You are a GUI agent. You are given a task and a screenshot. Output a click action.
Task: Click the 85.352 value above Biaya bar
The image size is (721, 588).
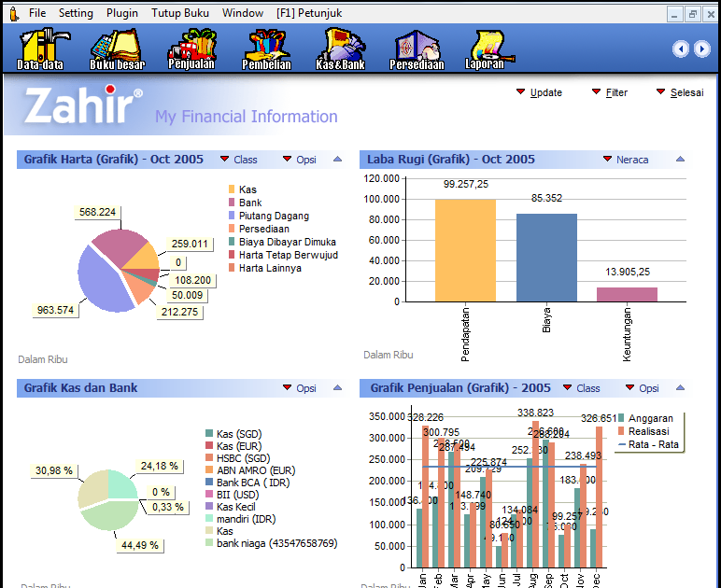pyautogui.click(x=546, y=198)
